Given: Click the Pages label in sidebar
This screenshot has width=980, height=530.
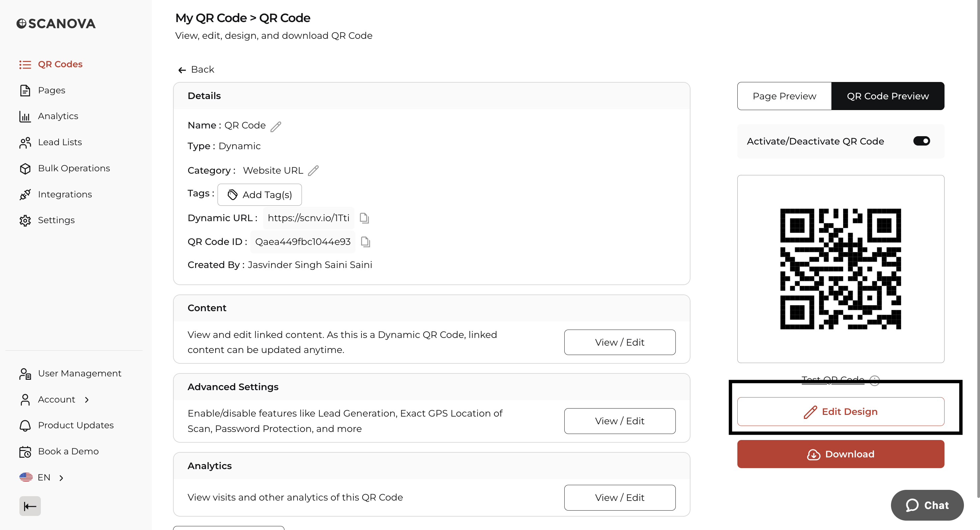Looking at the screenshot, I should (51, 90).
